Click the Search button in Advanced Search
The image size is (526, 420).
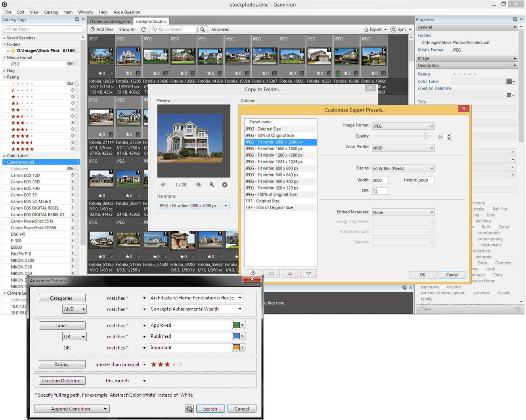210,408
